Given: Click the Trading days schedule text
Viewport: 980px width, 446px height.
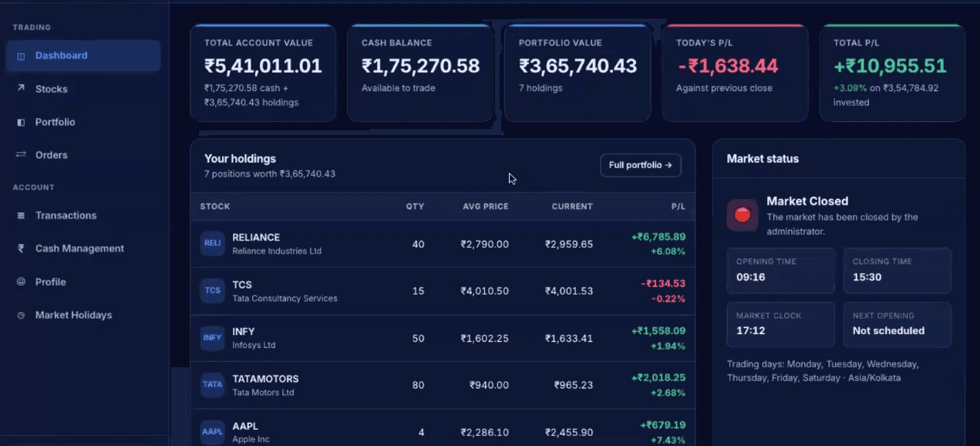Looking at the screenshot, I should click(823, 371).
